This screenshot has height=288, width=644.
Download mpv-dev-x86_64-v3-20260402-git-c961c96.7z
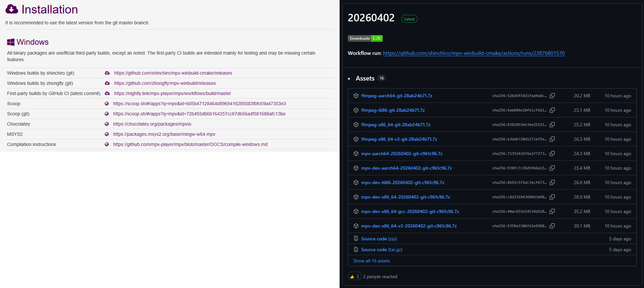pyautogui.click(x=409, y=226)
